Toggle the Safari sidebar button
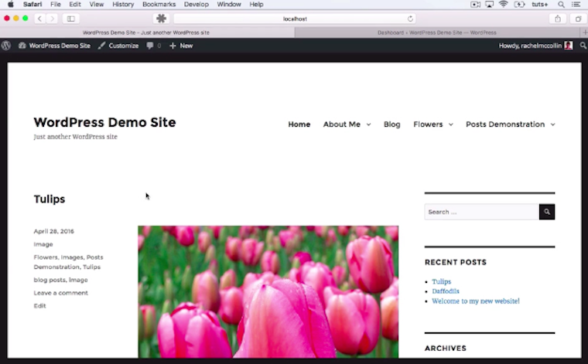The width and height of the screenshot is (588, 364). point(71,19)
